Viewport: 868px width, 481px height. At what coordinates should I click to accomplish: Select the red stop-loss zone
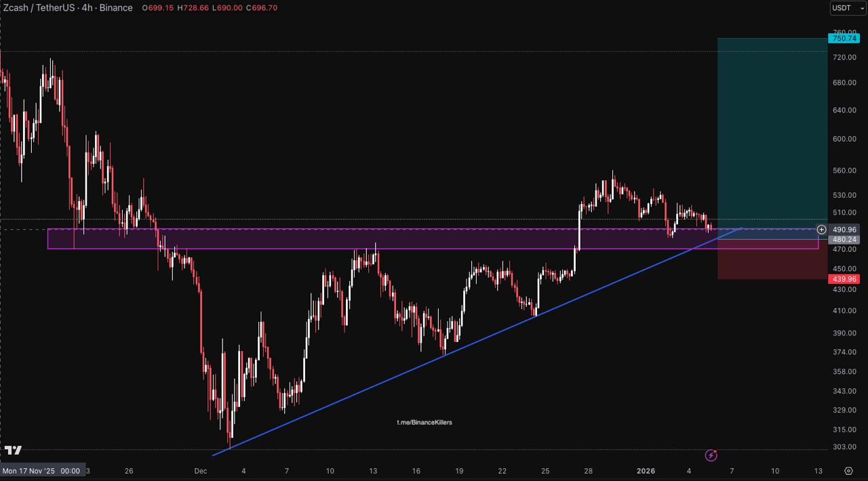pyautogui.click(x=772, y=264)
